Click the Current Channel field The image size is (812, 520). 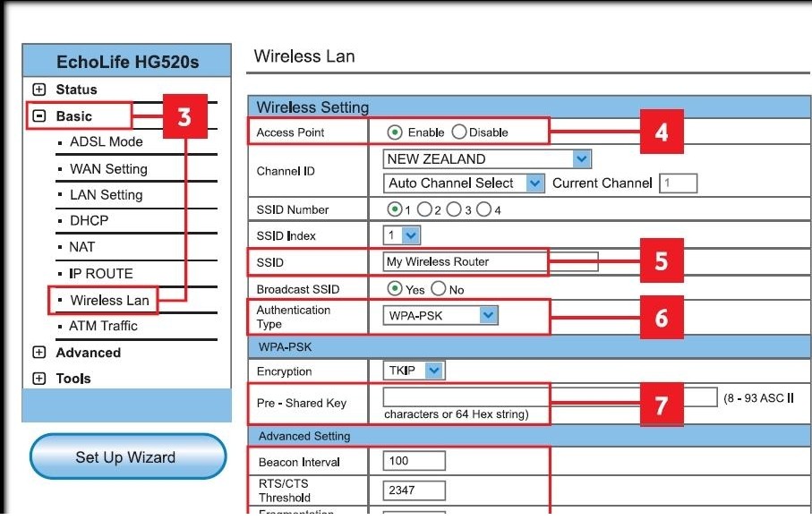[678, 183]
